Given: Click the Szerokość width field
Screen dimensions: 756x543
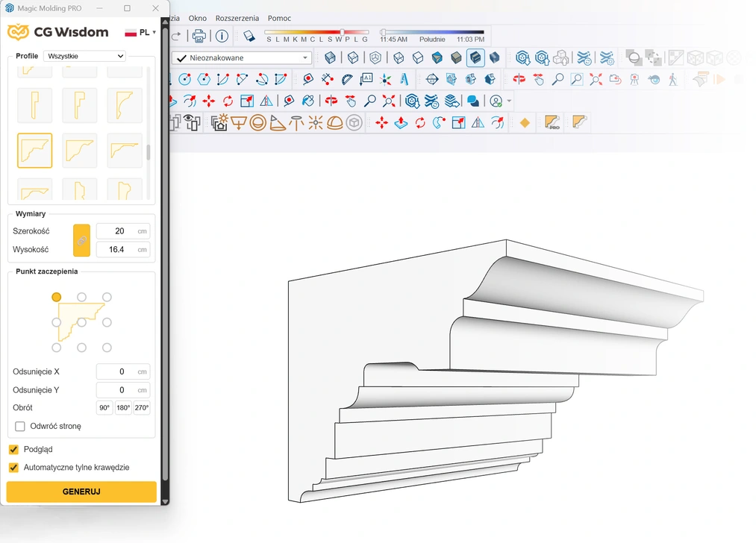Looking at the screenshot, I should 123,231.
